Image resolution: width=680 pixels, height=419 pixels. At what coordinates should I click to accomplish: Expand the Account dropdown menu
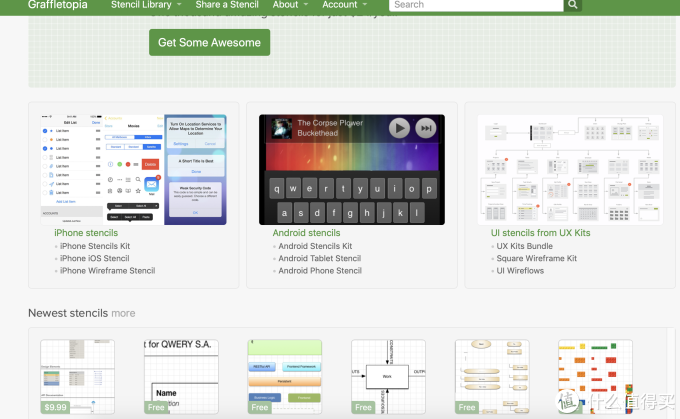pyautogui.click(x=344, y=5)
